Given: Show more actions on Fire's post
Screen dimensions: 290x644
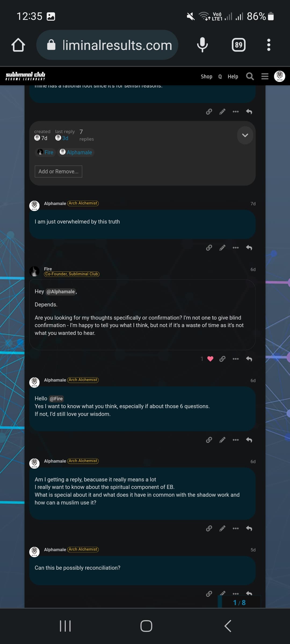Looking at the screenshot, I should (x=235, y=359).
